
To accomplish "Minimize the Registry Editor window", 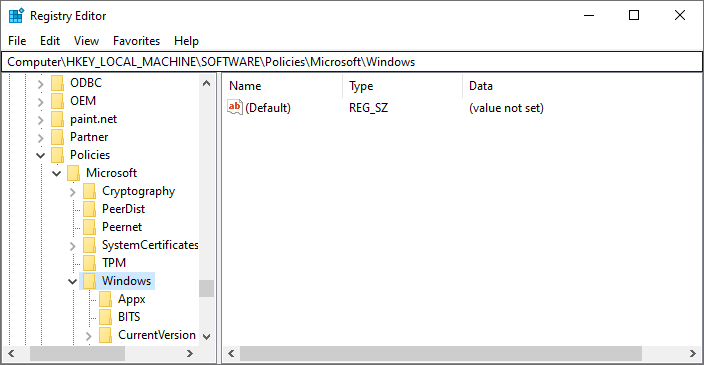I will (589, 16).
